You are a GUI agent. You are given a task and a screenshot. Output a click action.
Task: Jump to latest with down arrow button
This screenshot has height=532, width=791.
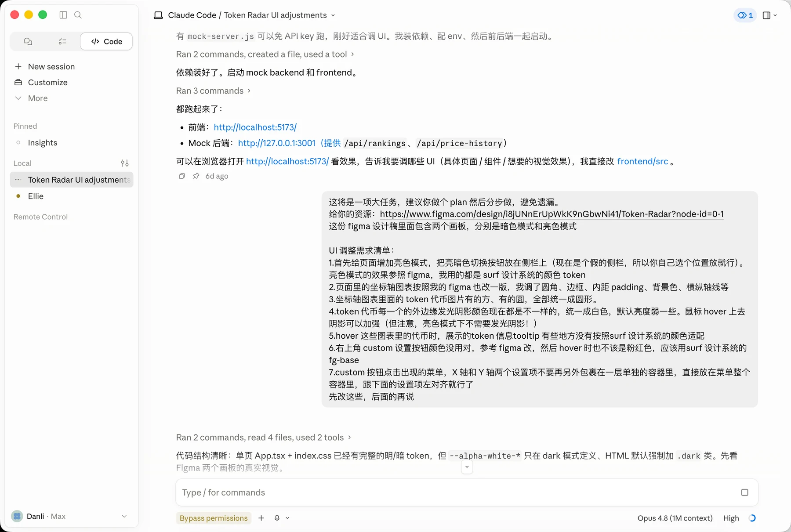pos(467,467)
